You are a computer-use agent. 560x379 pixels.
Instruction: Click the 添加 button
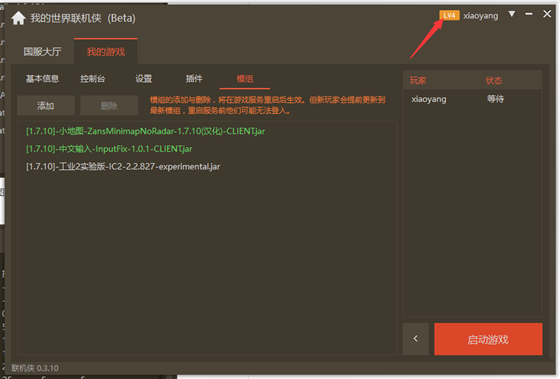point(46,105)
